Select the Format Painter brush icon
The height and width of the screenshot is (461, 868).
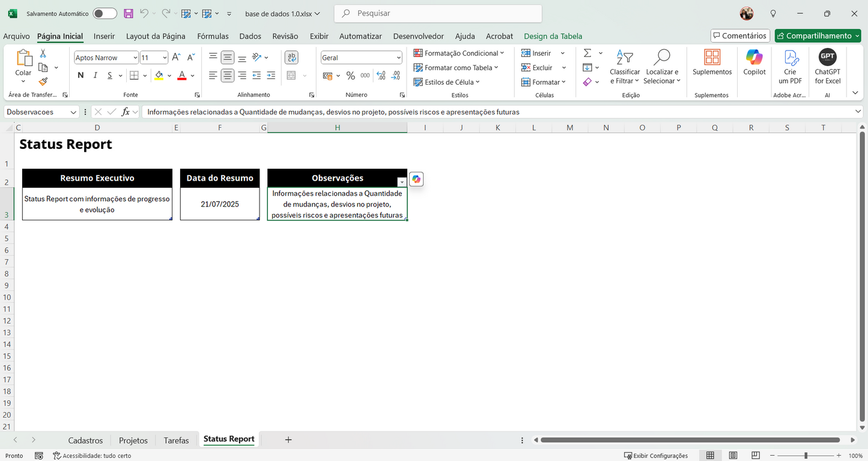pyautogui.click(x=43, y=82)
